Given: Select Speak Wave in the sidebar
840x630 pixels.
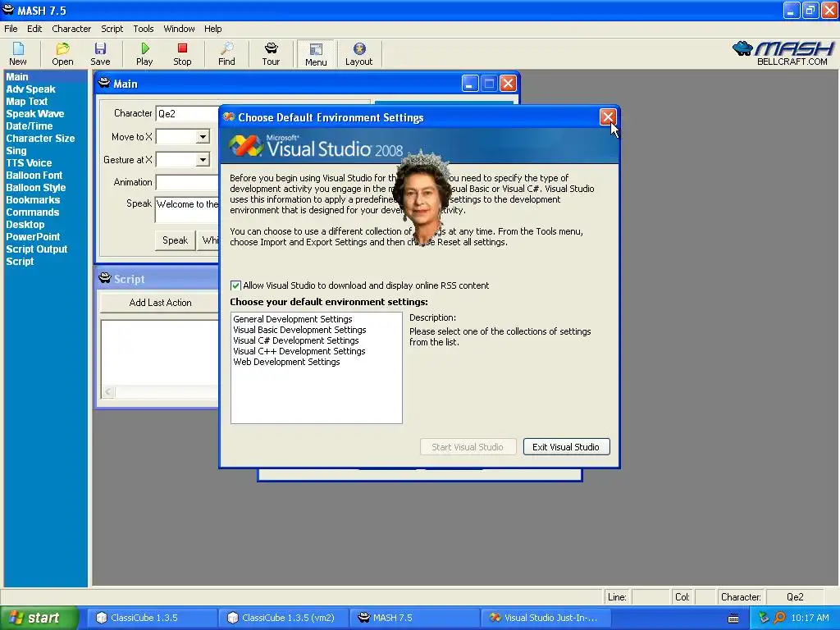Looking at the screenshot, I should tap(34, 113).
